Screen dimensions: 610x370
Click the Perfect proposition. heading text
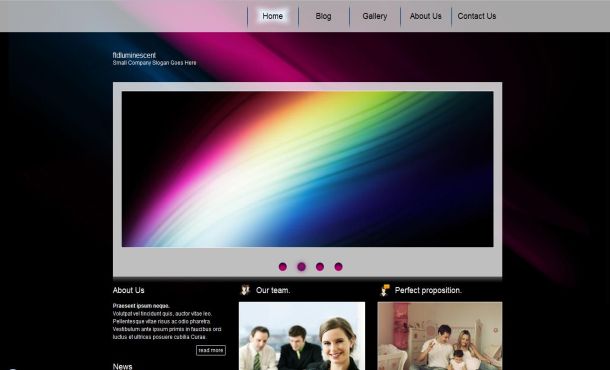428,290
